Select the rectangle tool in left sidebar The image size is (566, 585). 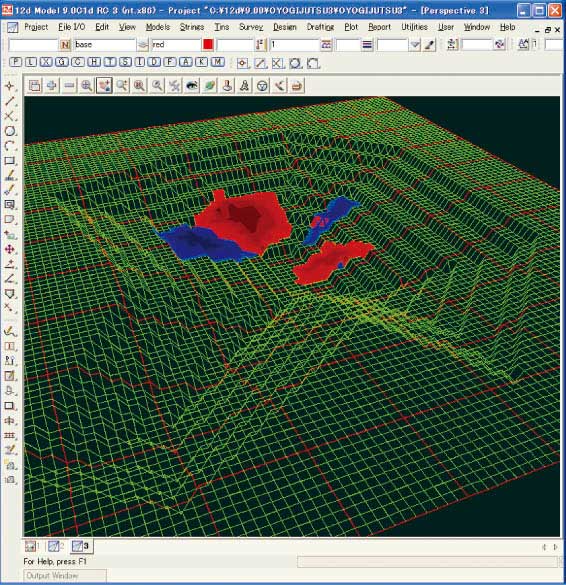[x=10, y=160]
